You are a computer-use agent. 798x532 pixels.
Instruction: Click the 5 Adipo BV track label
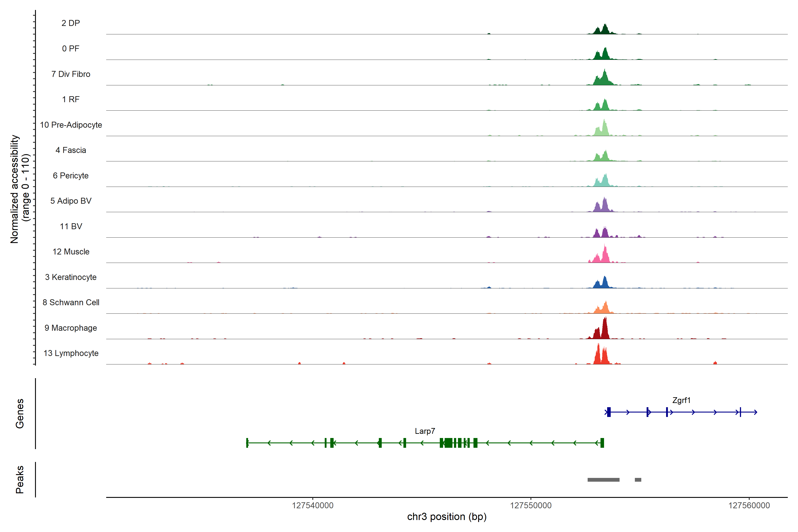71,201
